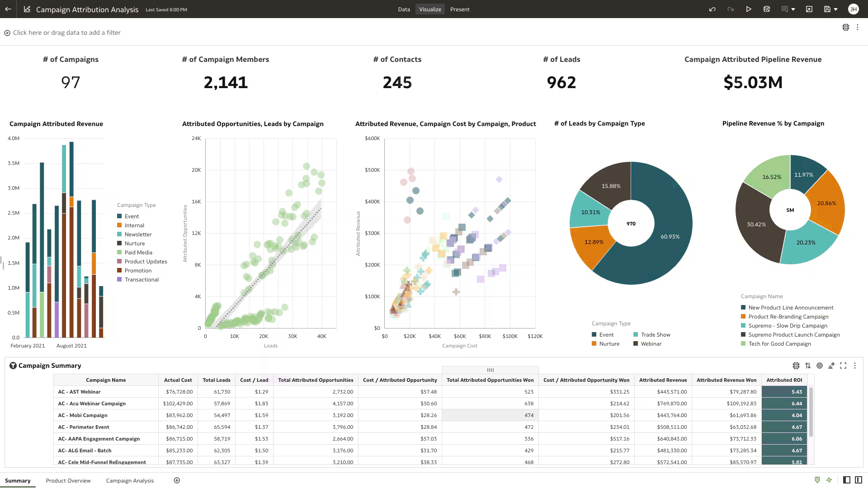This screenshot has height=488, width=868.
Task: Redo the last action
Action: click(x=731, y=9)
